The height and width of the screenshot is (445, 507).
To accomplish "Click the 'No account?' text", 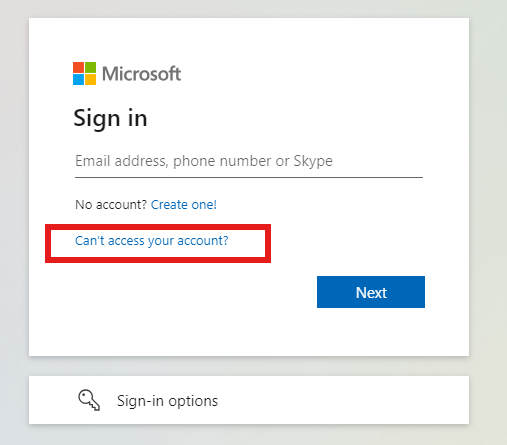I will tap(111, 204).
